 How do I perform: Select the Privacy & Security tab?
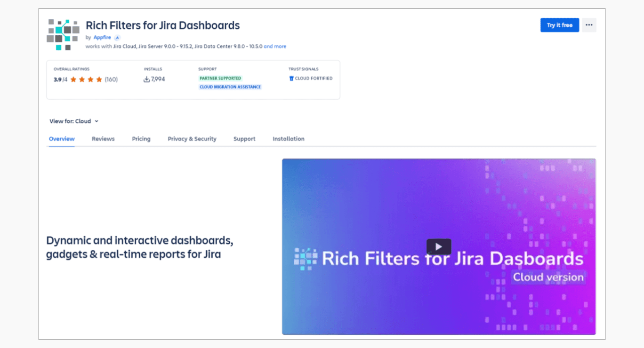(x=192, y=139)
